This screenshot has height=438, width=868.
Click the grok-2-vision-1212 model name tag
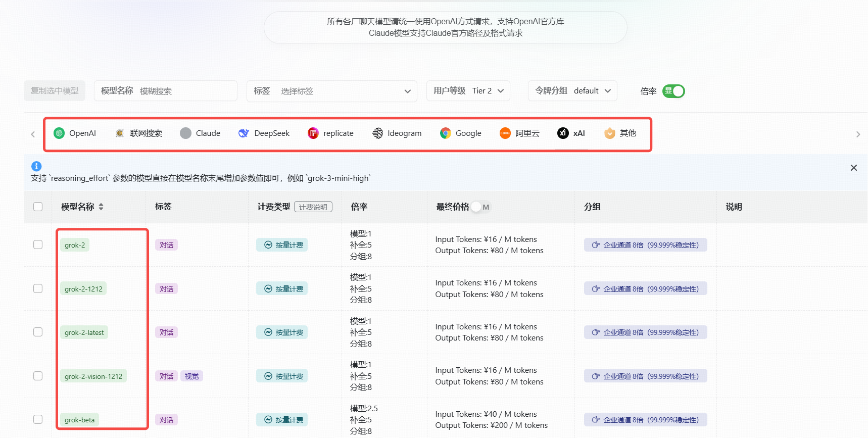93,376
